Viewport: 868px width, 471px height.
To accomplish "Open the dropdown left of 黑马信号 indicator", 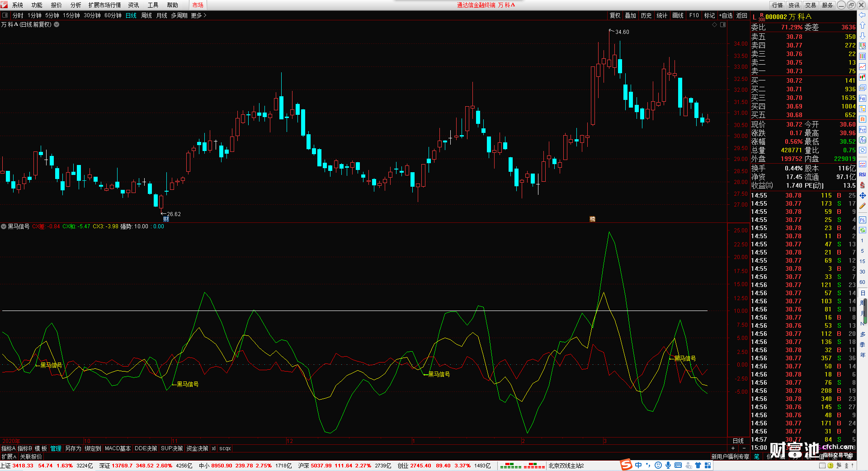I will tap(4, 226).
